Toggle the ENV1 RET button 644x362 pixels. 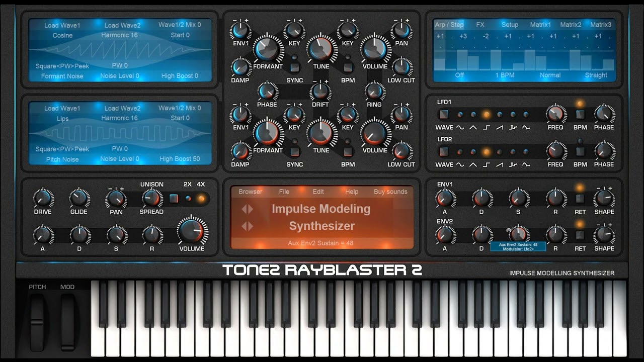[580, 199]
